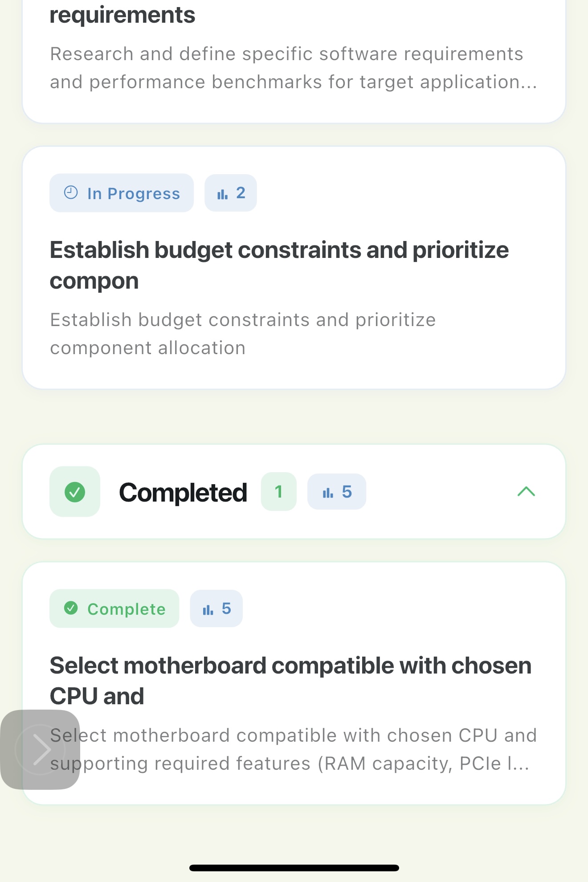Image resolution: width=588 pixels, height=882 pixels.
Task: Click the budget constraints component allocation description
Action: point(243,334)
